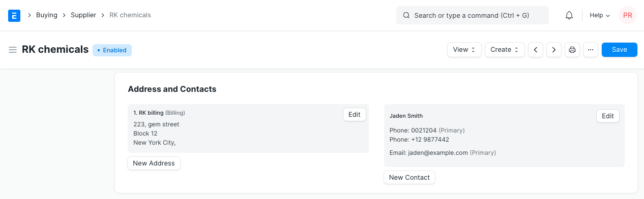Image resolution: width=644 pixels, height=199 pixels.
Task: Open the Help dropdown menu
Action: point(600,15)
